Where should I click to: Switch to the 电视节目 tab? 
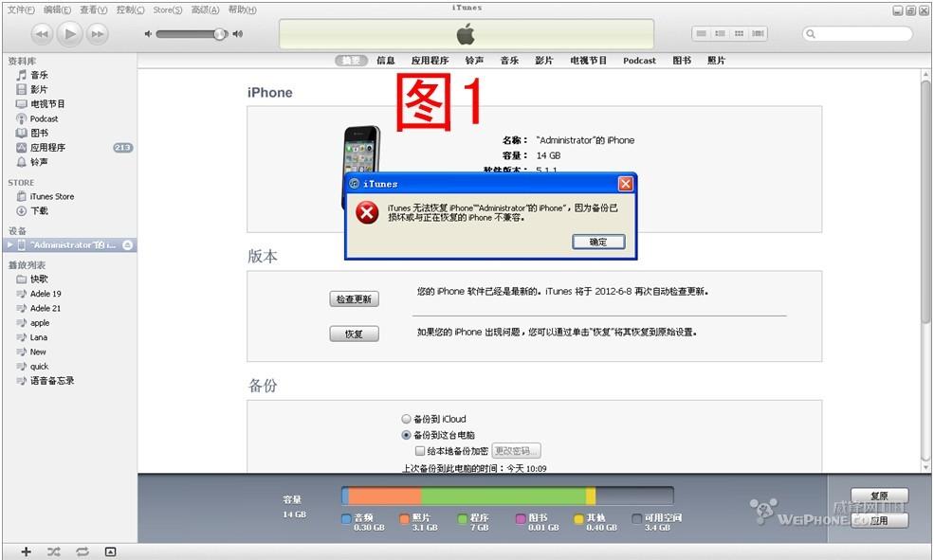tap(589, 61)
